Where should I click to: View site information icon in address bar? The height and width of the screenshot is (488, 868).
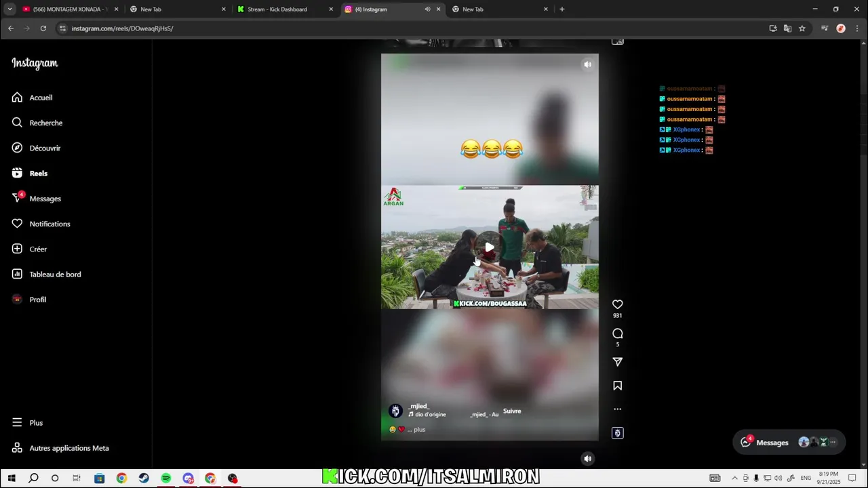pos(62,28)
